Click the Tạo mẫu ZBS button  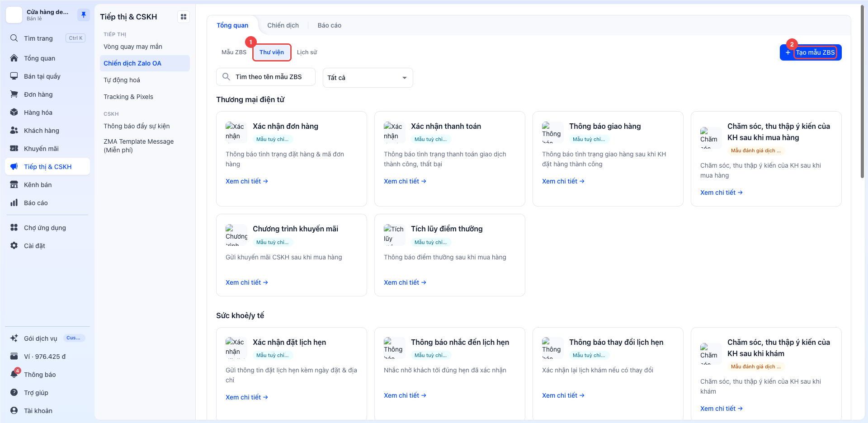point(811,52)
